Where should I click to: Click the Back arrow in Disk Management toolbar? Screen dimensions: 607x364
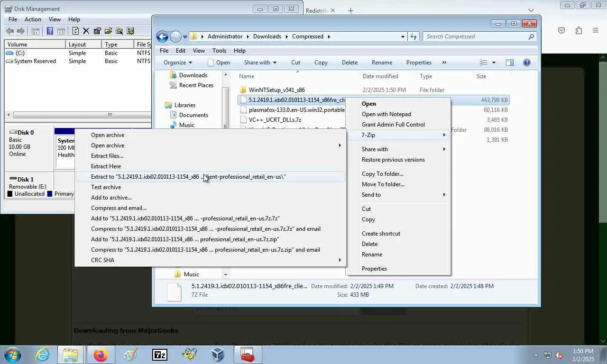(9, 31)
